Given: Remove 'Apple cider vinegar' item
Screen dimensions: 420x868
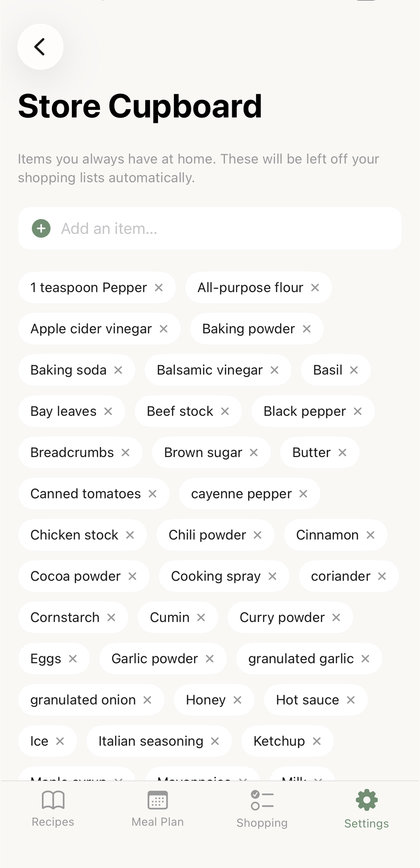Looking at the screenshot, I should (165, 329).
